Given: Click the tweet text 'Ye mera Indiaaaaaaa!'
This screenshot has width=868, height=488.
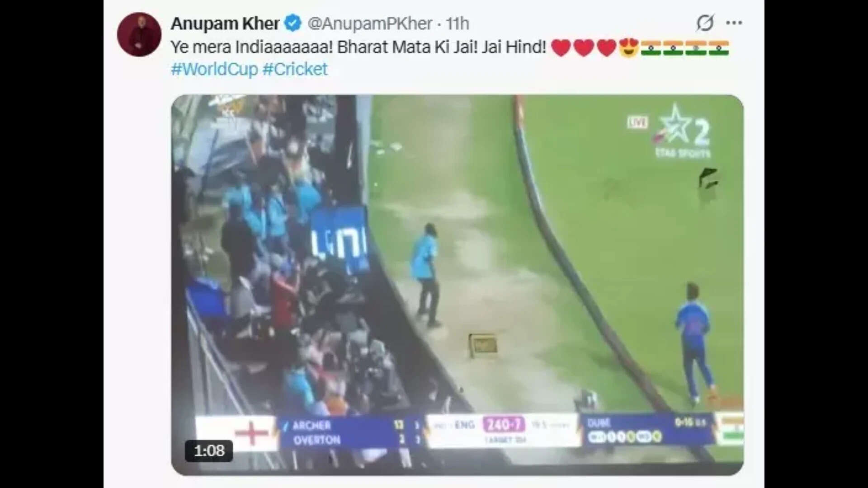Looking at the screenshot, I should click(252, 47).
